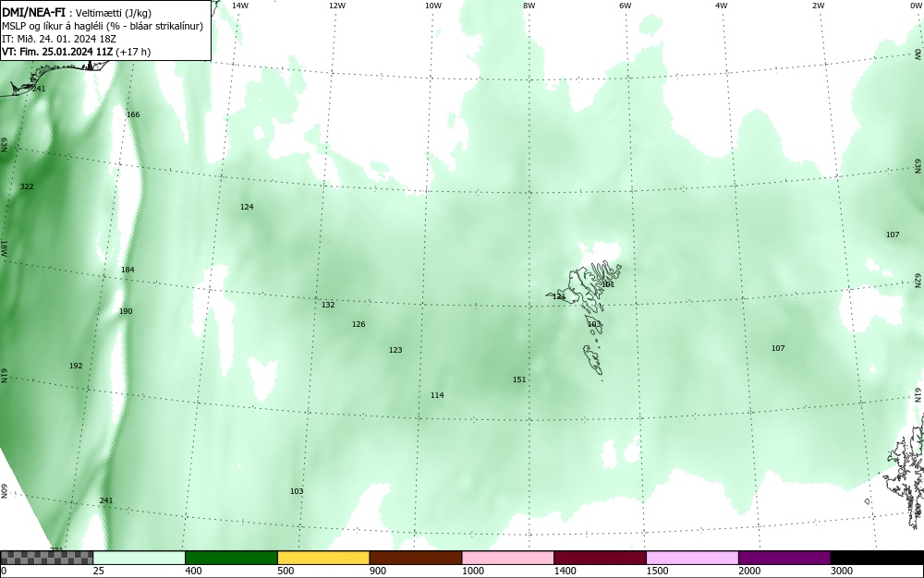924x578 pixels.
Task: Click the 'IT: Mið. 24. 01. 2024 18Z' line
Action: coord(59,39)
